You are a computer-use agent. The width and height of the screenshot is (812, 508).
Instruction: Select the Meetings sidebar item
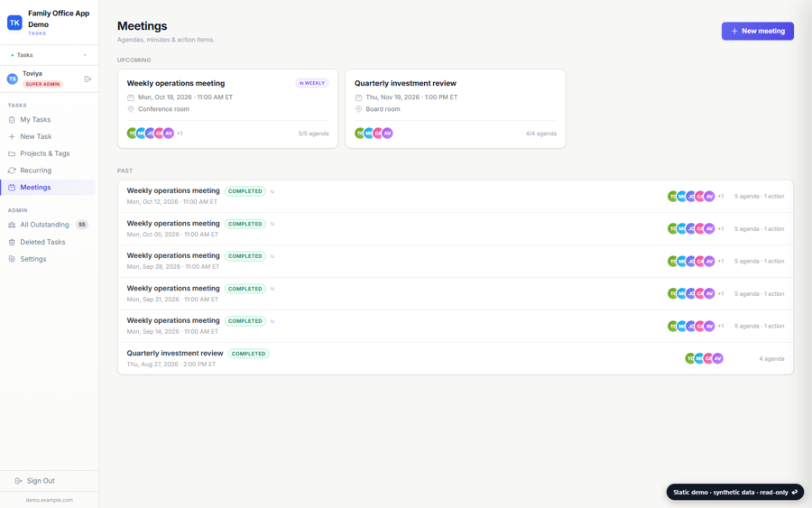pos(48,188)
